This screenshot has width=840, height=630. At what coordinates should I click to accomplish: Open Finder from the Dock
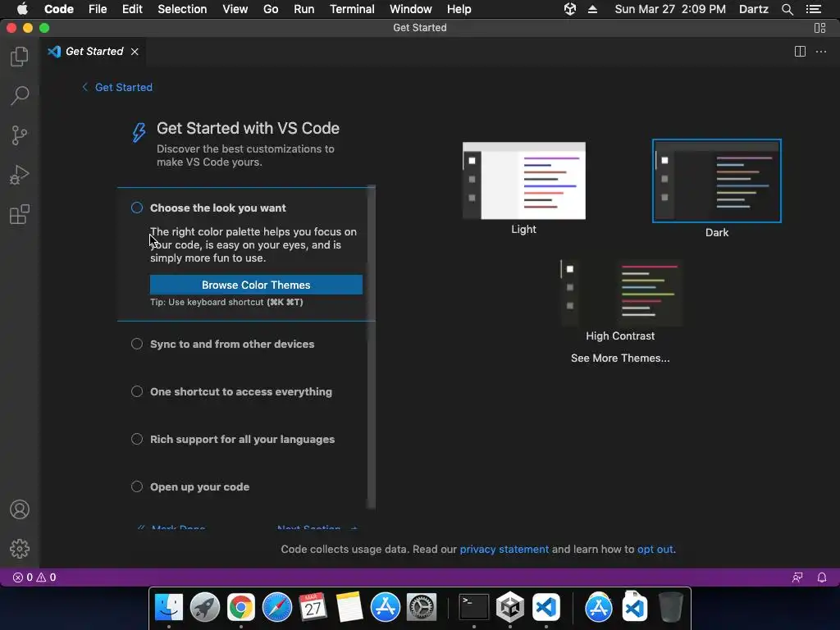[x=169, y=607]
